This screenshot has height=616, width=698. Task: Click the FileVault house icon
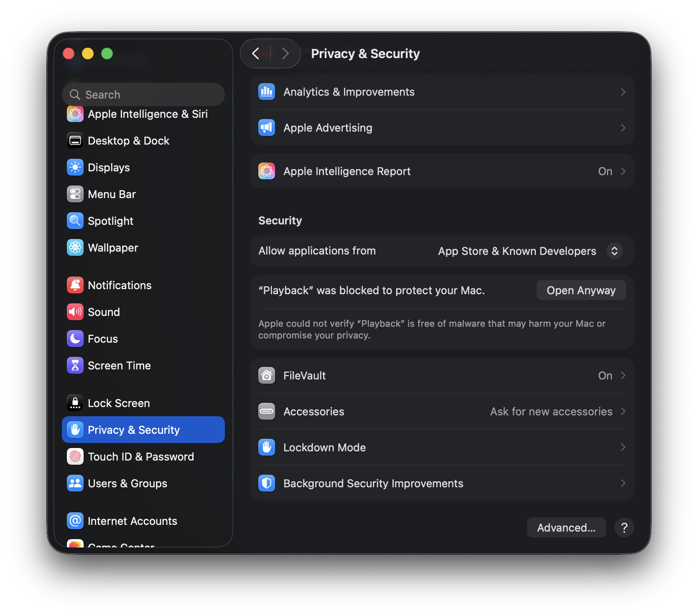coord(267,376)
